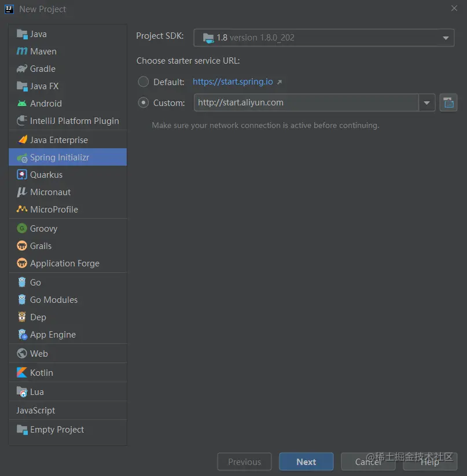Choose the Java project type

[68, 34]
